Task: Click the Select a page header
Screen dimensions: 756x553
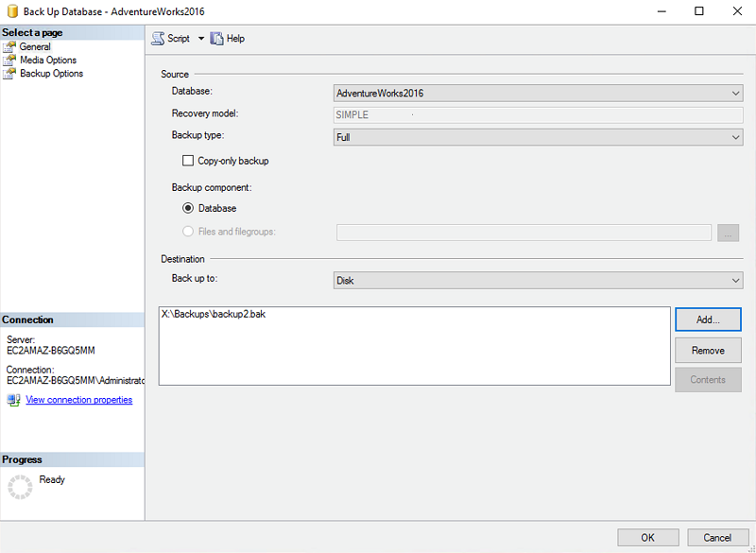Action: pyautogui.click(x=73, y=33)
